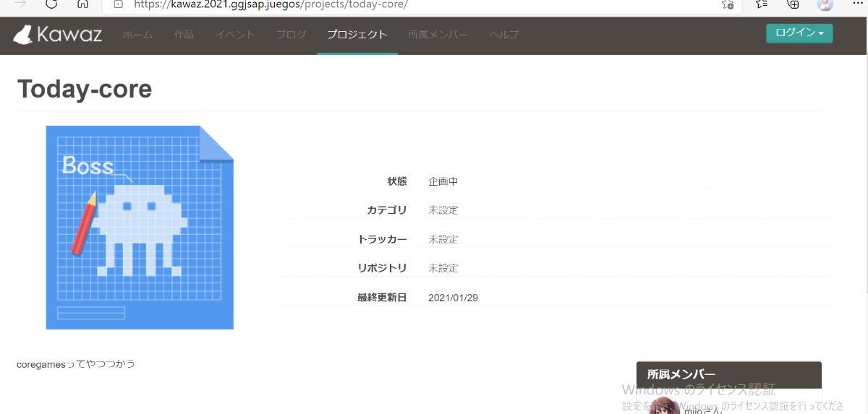
Task: Open the 作品 navigation item
Action: (x=184, y=35)
